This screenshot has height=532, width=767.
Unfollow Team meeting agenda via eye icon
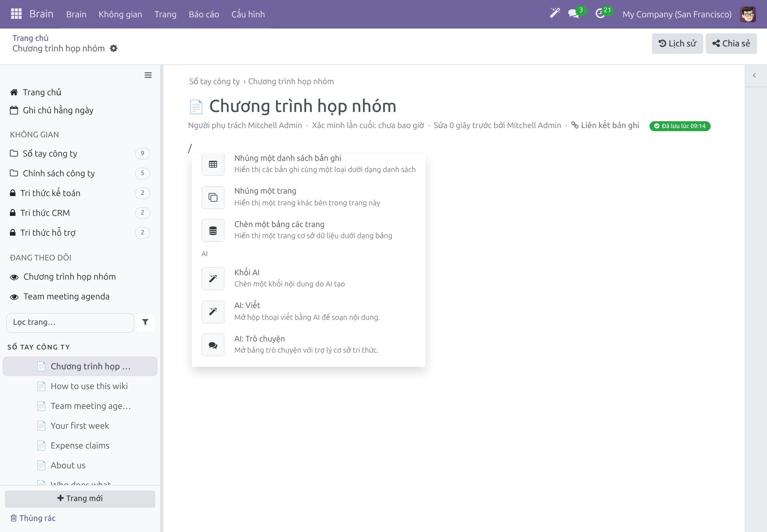point(14,297)
